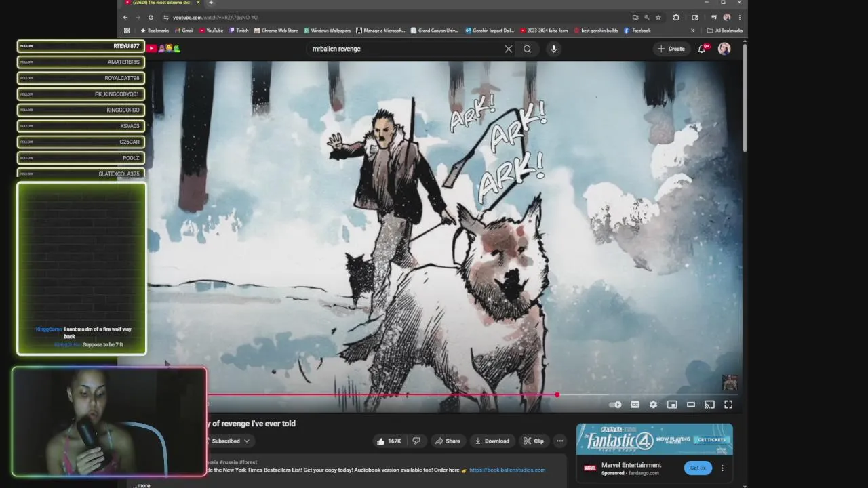Open Marvel ad options three-dot menu
Viewport: 868px width, 488px height.
pos(722,468)
